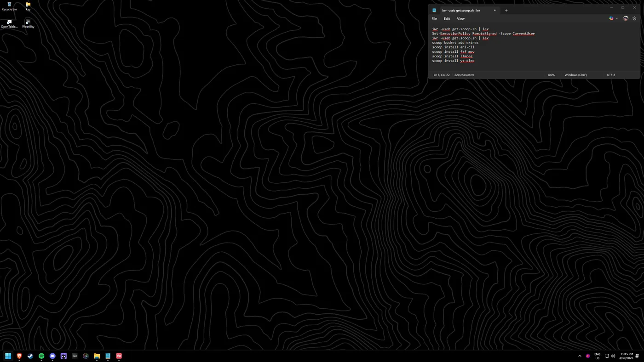644x362 pixels.
Task: Open the ENG US language switcher
Action: point(597,356)
